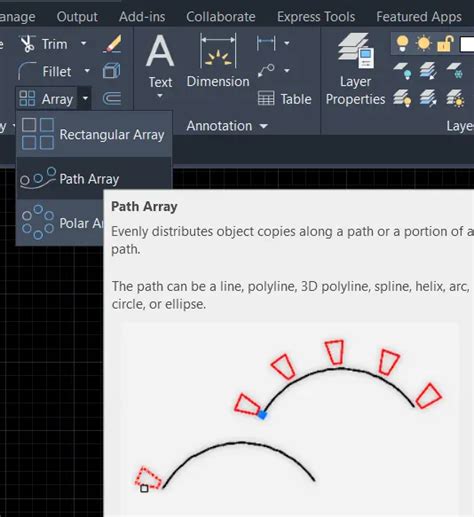
Task: Toggle layer freeze sun icon
Action: [x=424, y=44]
